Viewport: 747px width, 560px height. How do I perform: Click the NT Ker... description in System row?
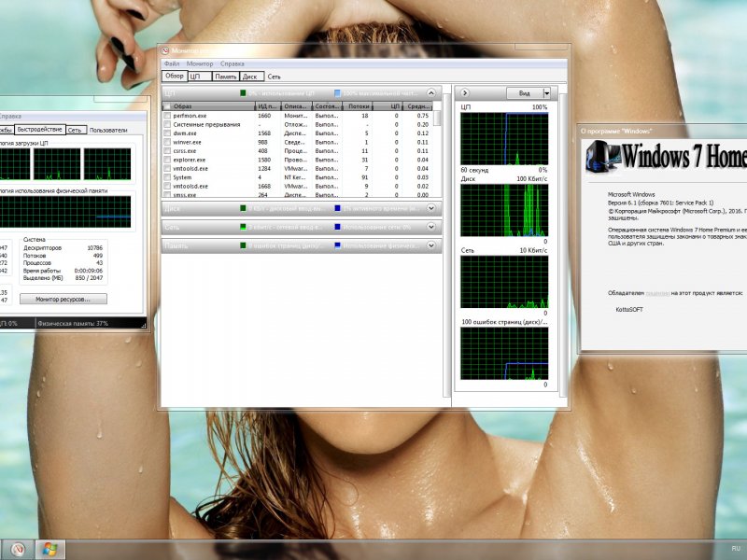click(295, 177)
